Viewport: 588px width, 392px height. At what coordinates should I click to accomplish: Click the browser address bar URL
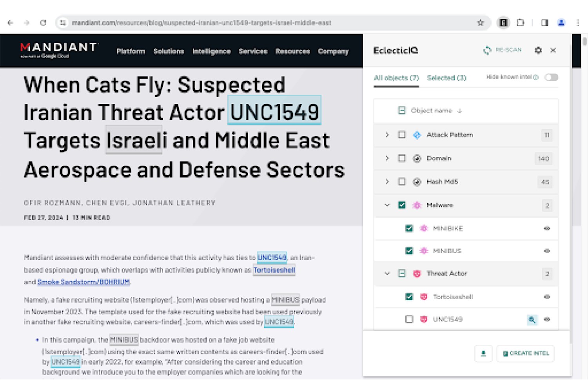tap(201, 23)
